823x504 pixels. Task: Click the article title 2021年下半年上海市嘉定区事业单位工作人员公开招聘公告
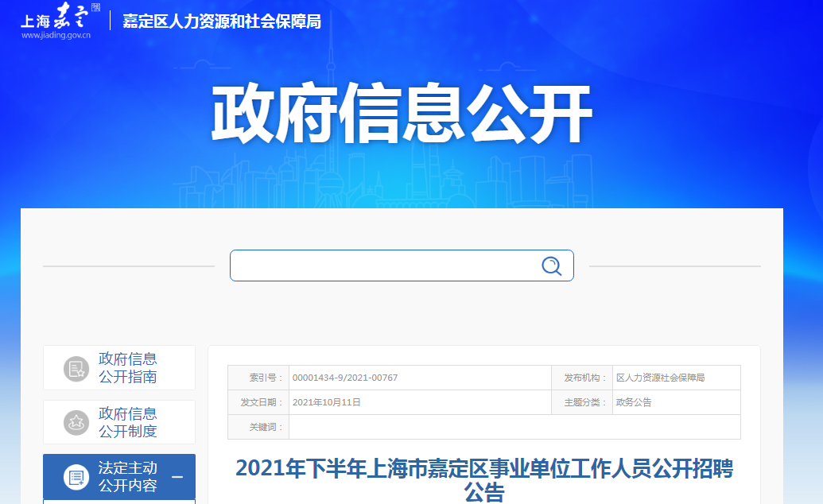click(484, 480)
